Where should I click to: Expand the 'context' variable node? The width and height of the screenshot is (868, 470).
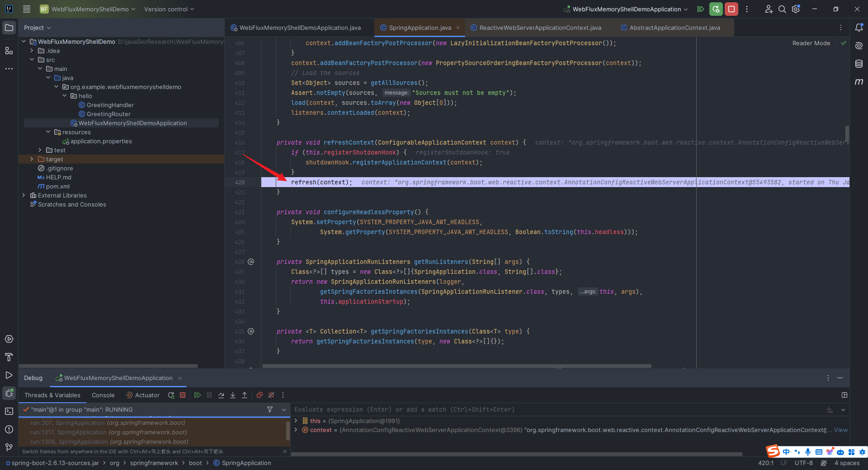(296, 430)
